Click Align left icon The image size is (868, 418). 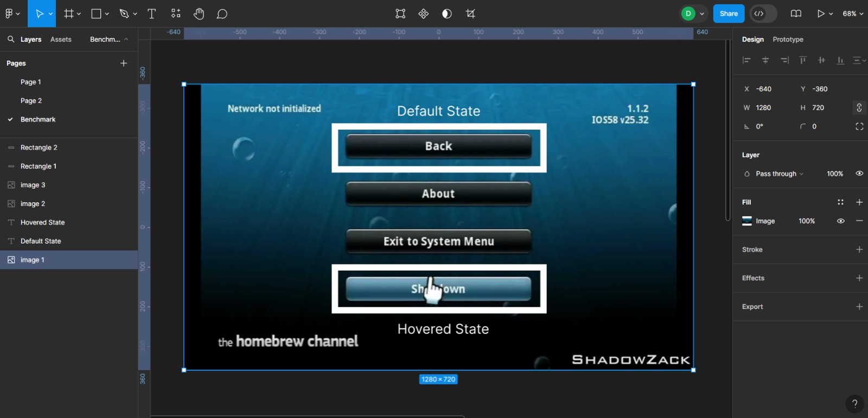point(746,60)
